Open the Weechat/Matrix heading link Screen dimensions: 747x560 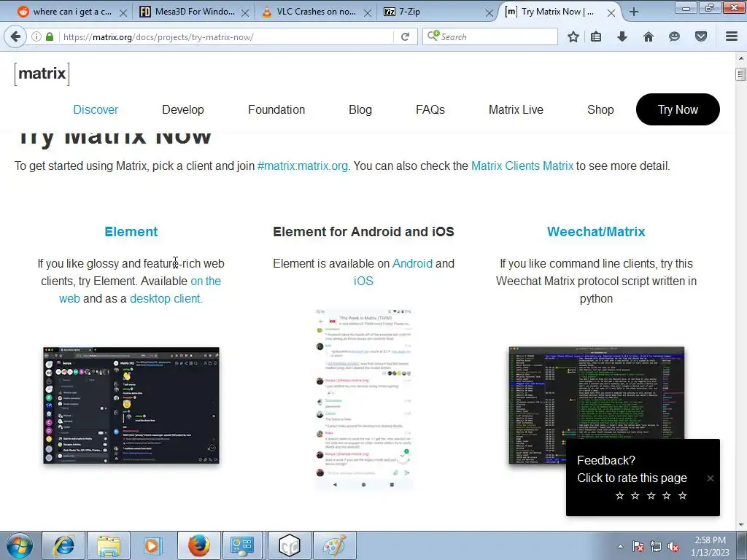[596, 231]
